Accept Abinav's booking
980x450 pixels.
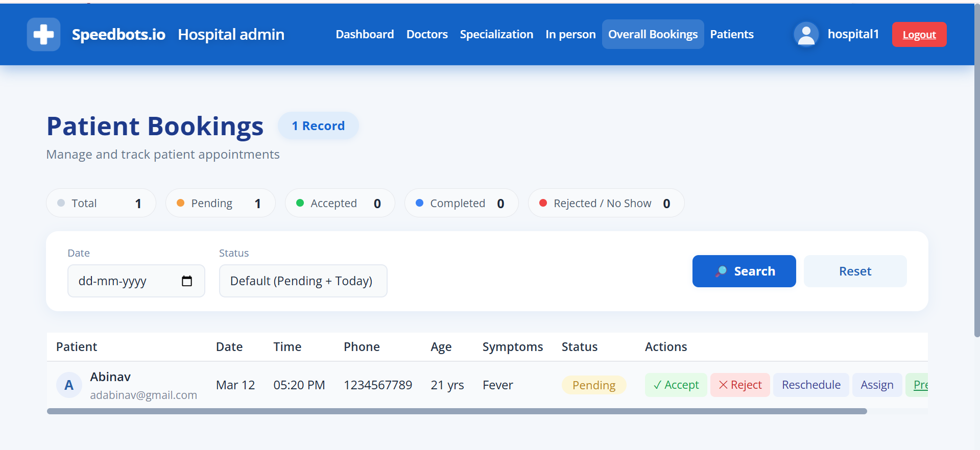676,385
